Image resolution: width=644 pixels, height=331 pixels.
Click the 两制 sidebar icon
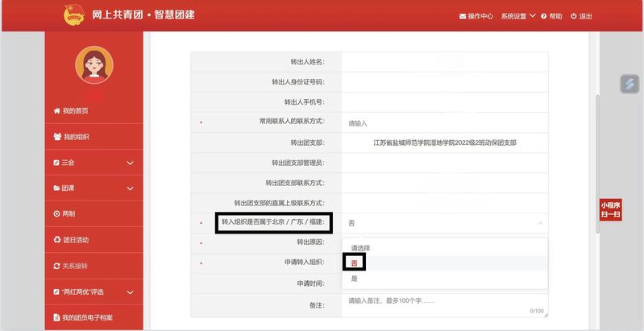coord(56,214)
